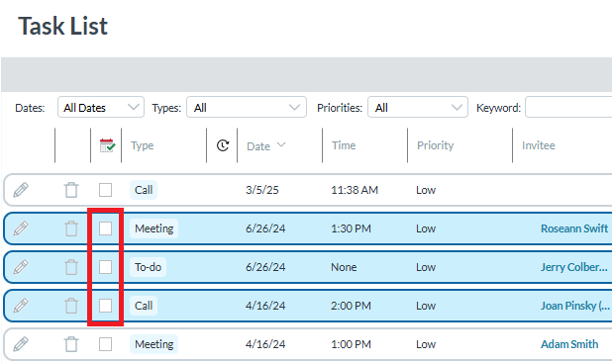
Task: Click the Task List heading
Action: click(x=62, y=26)
